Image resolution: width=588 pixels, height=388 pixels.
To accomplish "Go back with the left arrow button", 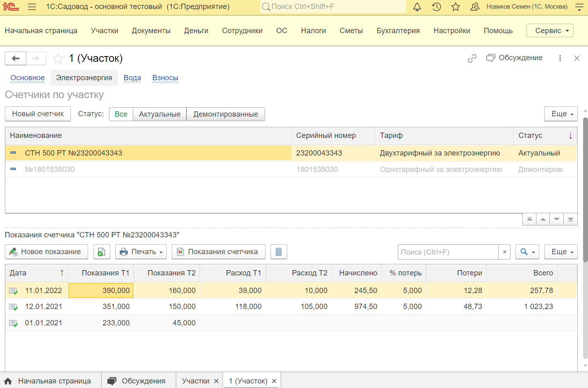I will pyautogui.click(x=16, y=59).
